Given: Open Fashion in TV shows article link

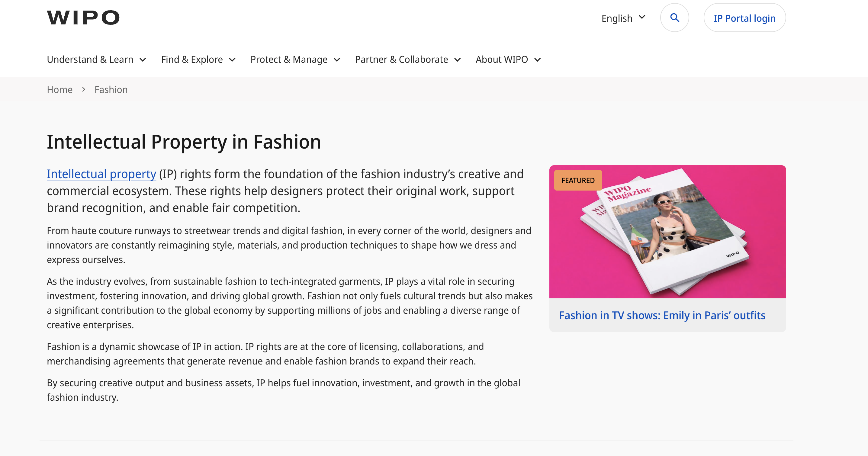Looking at the screenshot, I should (x=662, y=316).
